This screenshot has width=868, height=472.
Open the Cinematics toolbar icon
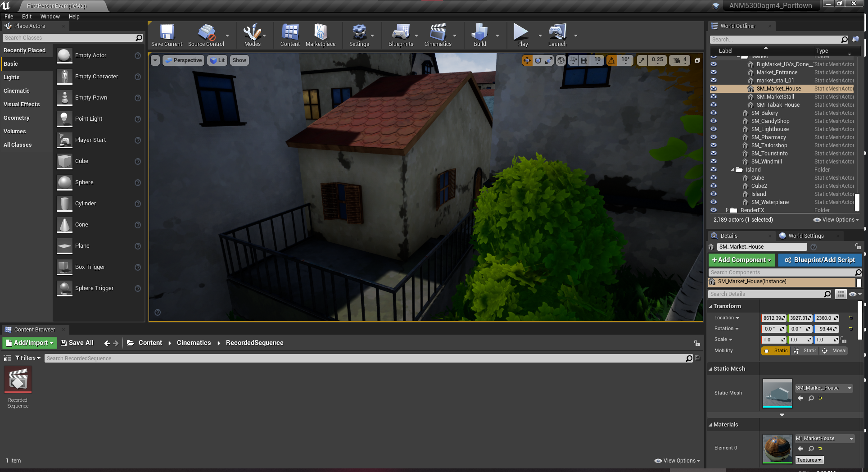(438, 35)
